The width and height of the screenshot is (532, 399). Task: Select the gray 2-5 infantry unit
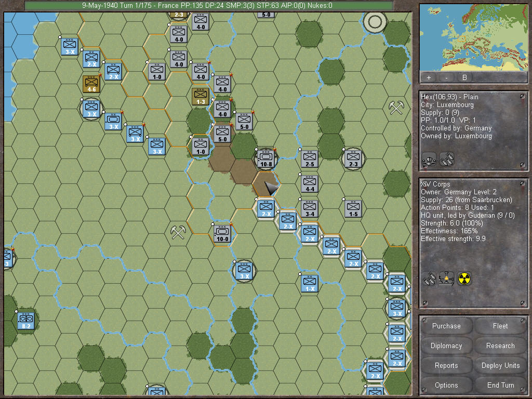(x=310, y=159)
